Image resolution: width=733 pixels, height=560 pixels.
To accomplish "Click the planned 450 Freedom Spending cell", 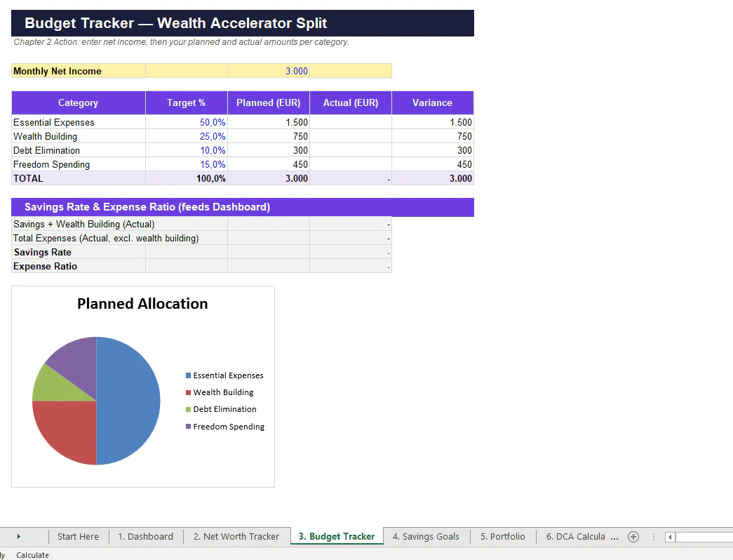I will coord(269,164).
